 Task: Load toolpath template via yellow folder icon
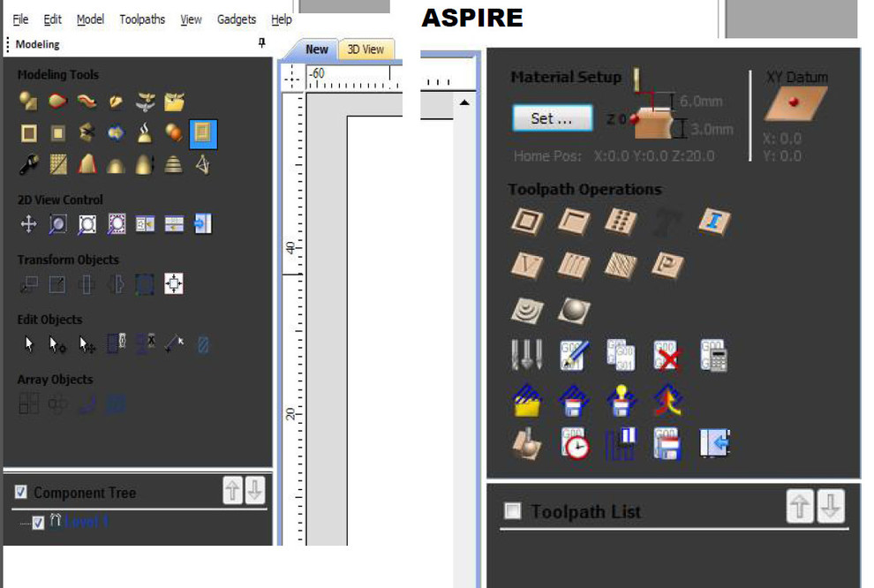pos(527,400)
